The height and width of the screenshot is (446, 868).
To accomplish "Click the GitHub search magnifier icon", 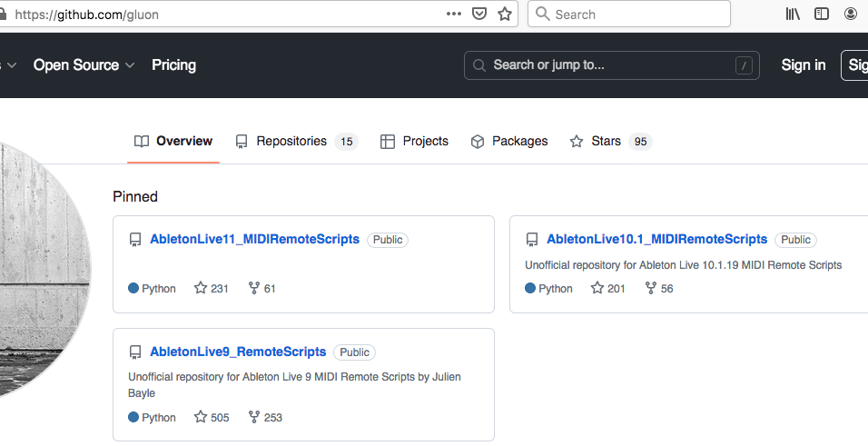I will [x=479, y=65].
